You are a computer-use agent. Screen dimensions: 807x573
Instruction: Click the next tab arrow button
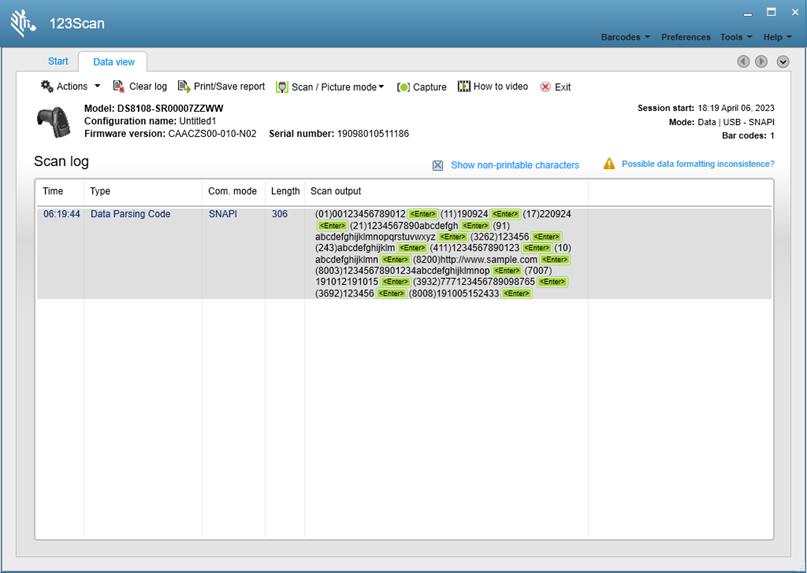[x=761, y=62]
